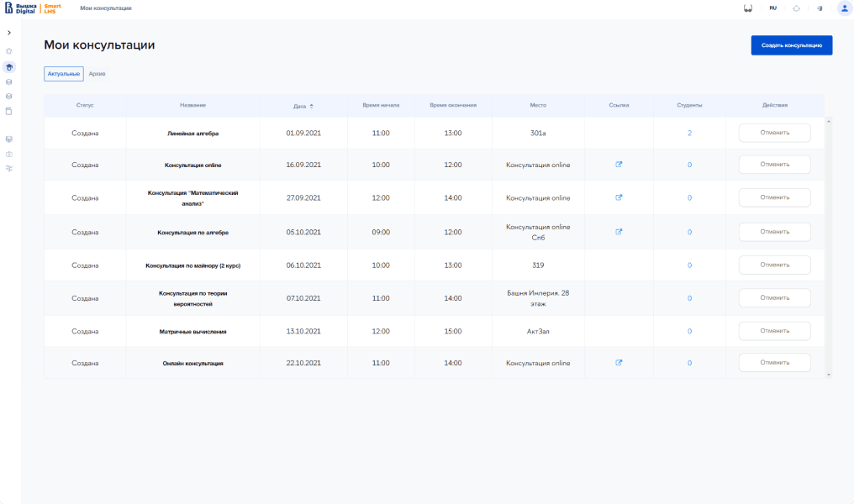Image resolution: width=854 pixels, height=504 pixels.
Task: Open Матричные вычисления title
Action: point(192,332)
